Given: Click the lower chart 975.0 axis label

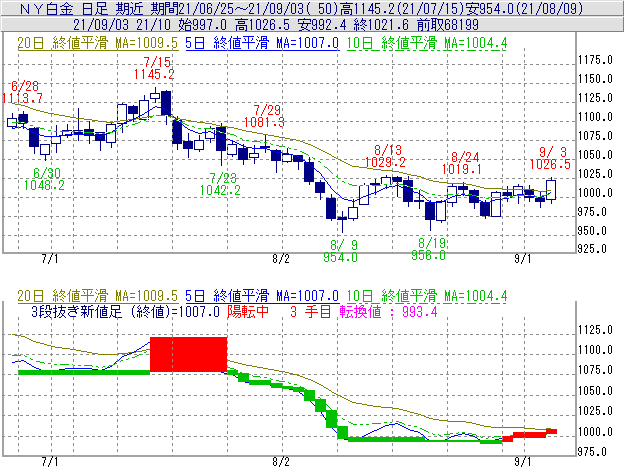Looking at the screenshot, I should [x=593, y=452].
